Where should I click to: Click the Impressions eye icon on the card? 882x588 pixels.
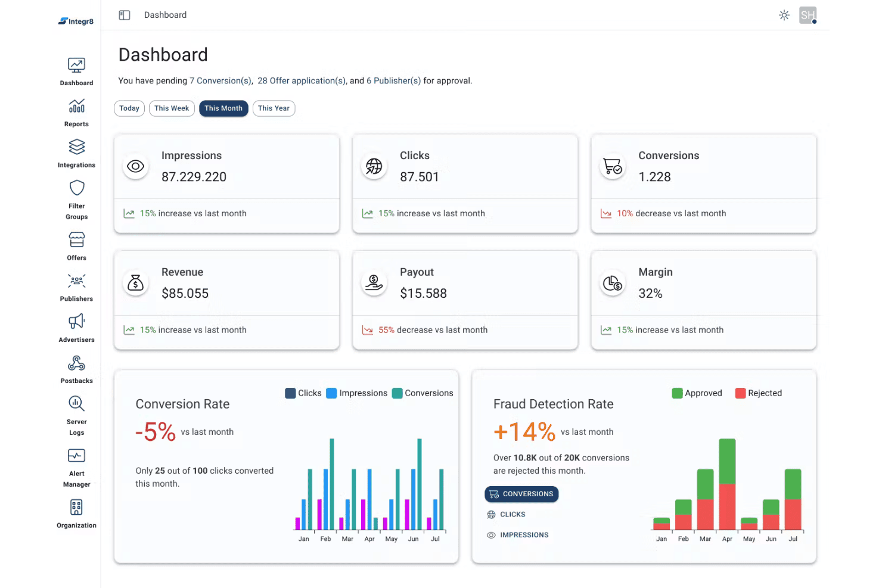point(136,166)
